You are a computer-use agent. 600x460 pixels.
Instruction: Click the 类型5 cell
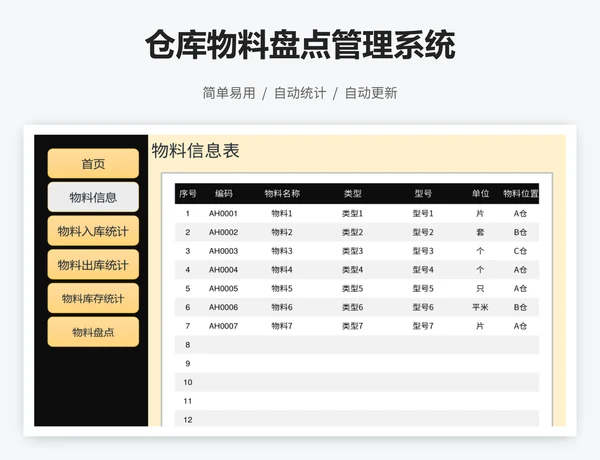pyautogui.click(x=352, y=289)
